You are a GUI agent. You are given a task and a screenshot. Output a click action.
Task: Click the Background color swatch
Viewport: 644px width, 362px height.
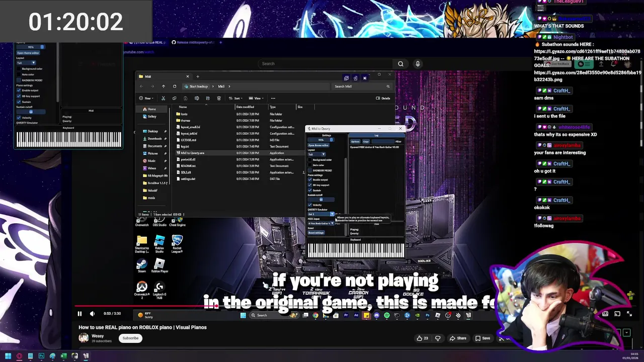point(310,159)
